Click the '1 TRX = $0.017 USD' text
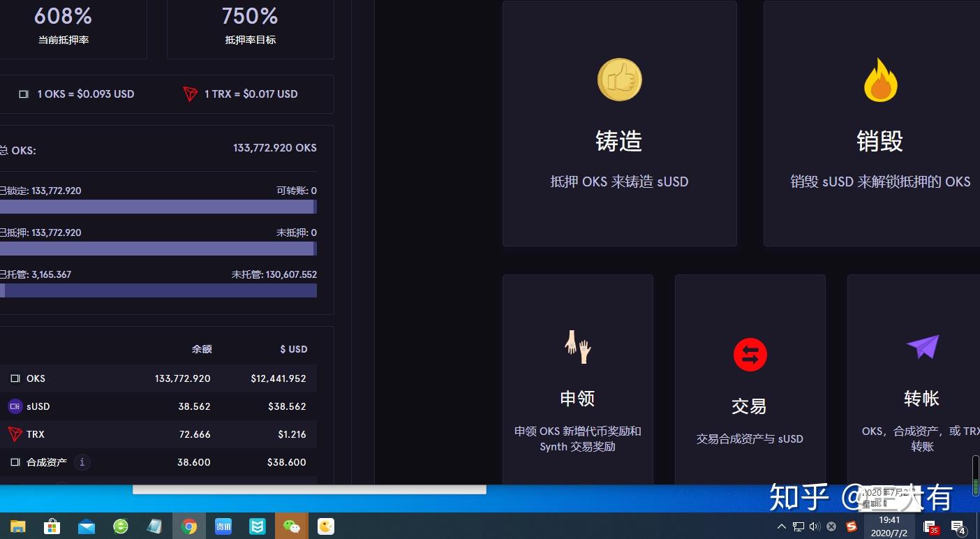 [x=251, y=94]
